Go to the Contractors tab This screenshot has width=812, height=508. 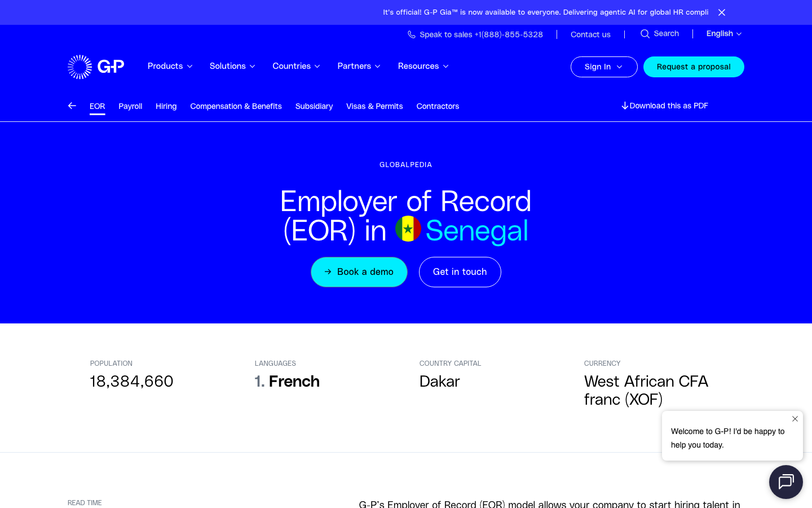(438, 106)
